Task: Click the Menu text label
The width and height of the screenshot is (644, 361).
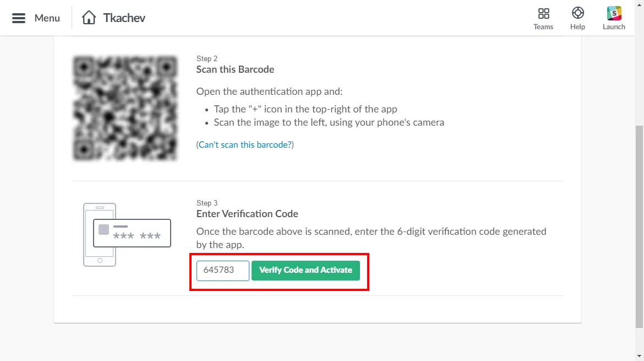Action: [47, 18]
